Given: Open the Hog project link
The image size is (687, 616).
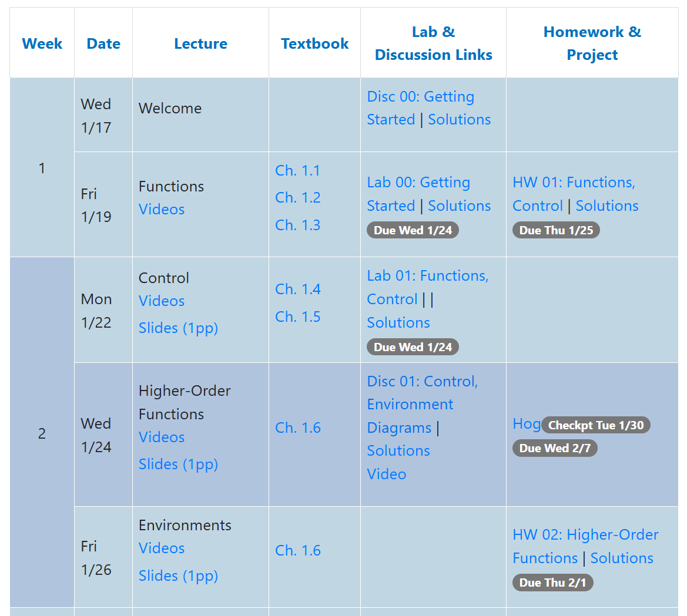Looking at the screenshot, I should tap(527, 424).
